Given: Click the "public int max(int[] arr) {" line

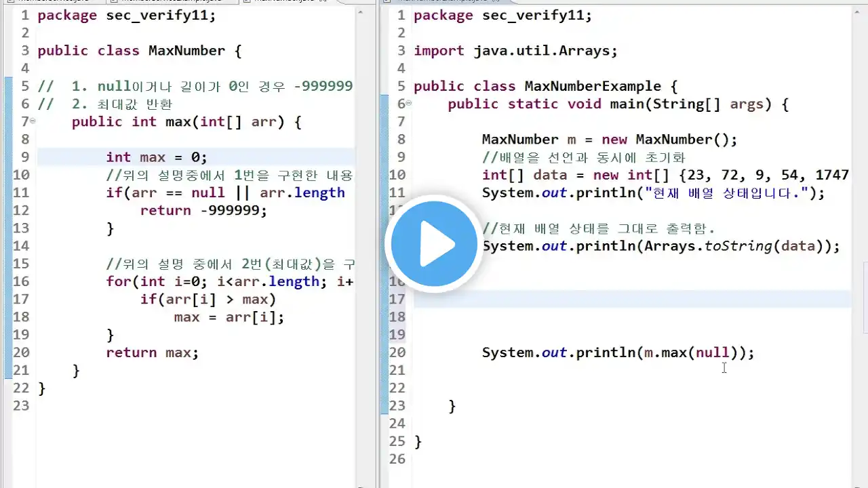Looking at the screenshot, I should (x=186, y=122).
